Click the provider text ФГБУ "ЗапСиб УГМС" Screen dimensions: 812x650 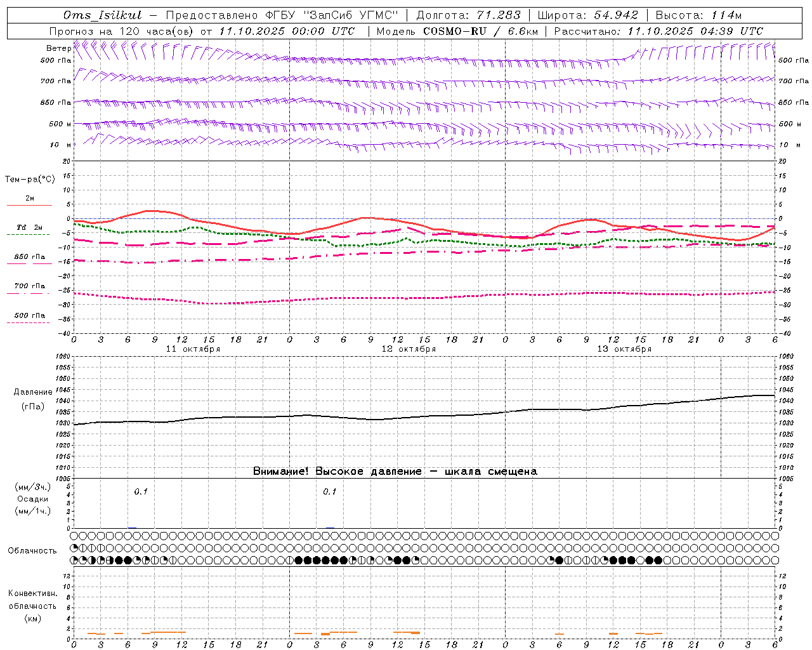(331, 15)
